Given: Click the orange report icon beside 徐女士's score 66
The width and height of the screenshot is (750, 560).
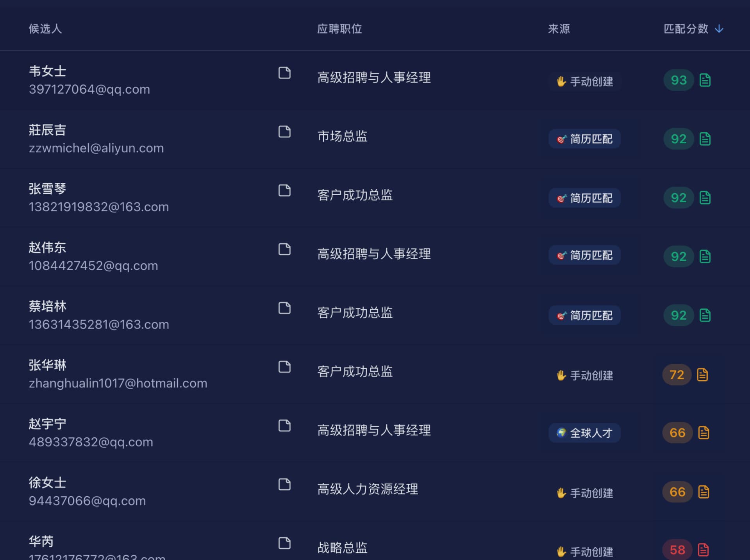Looking at the screenshot, I should tap(703, 492).
